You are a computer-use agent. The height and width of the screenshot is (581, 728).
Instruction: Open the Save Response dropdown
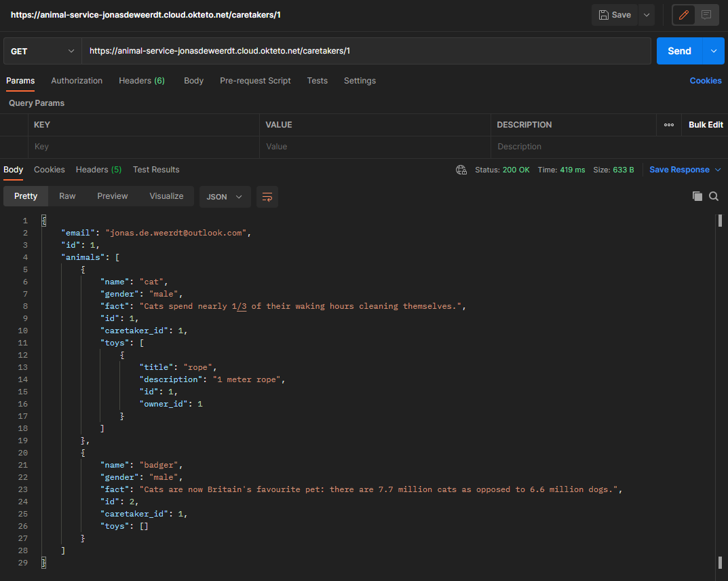point(681,170)
